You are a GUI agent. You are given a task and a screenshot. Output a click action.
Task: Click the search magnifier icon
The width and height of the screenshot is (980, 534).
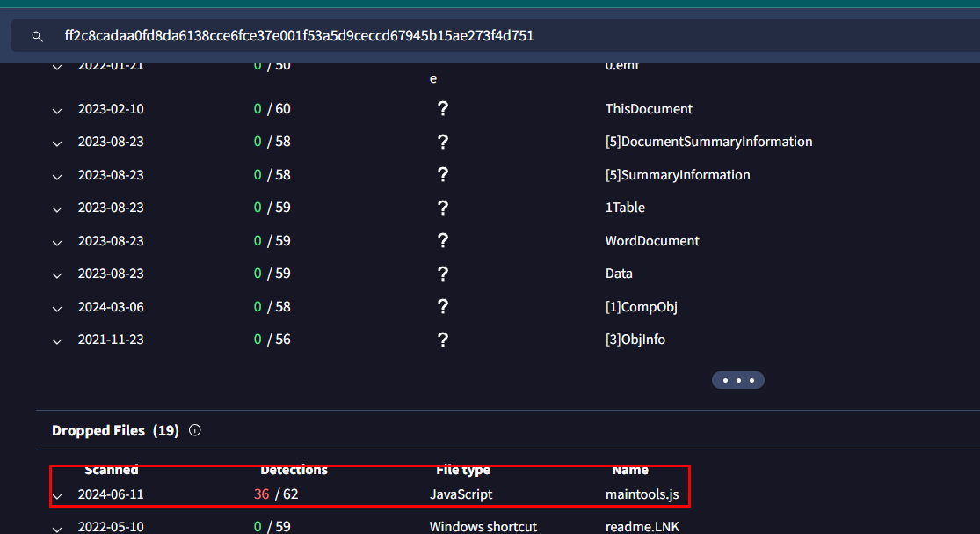coord(37,36)
